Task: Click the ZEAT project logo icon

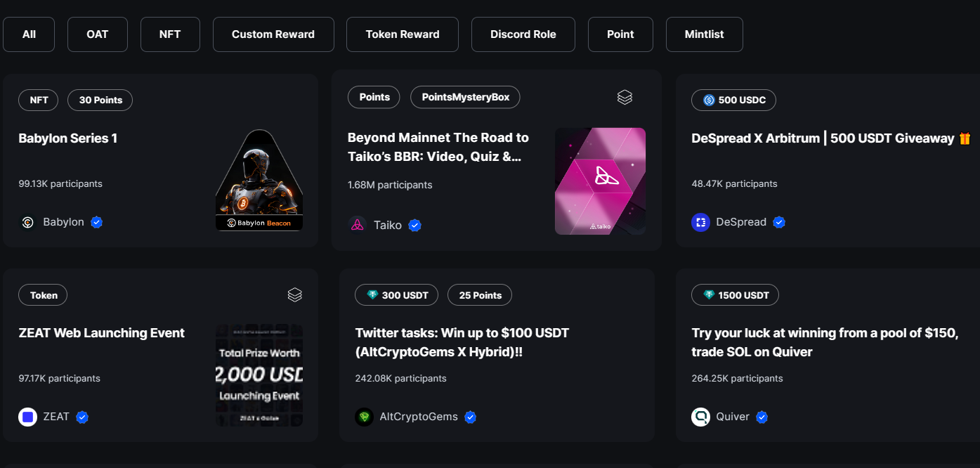Action: click(x=27, y=417)
